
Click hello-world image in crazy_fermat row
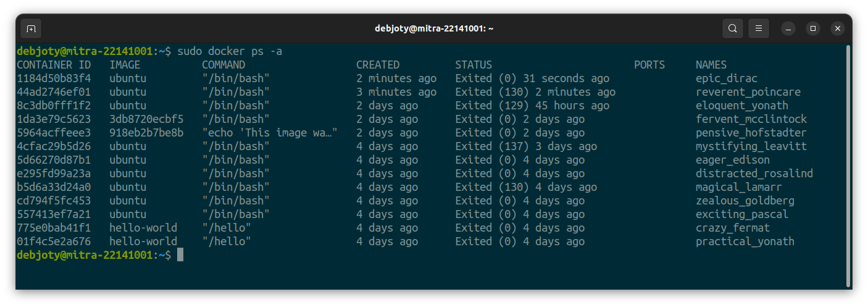tap(143, 228)
